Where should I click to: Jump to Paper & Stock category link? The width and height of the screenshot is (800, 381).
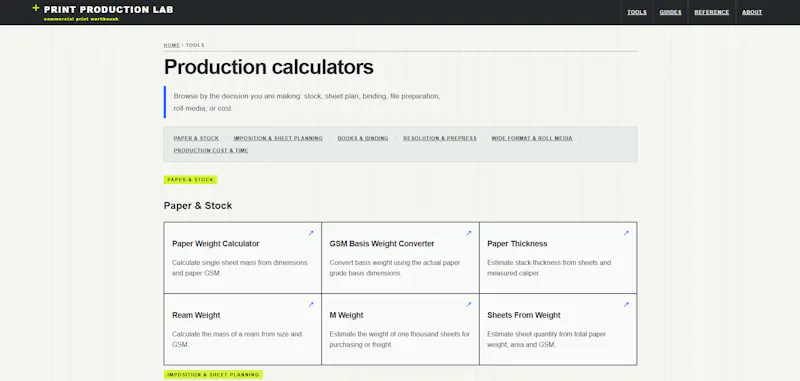[196, 138]
